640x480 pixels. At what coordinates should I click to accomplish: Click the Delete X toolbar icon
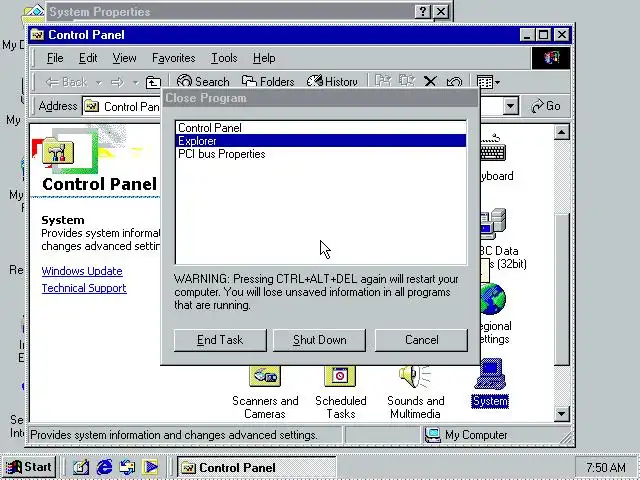430,81
